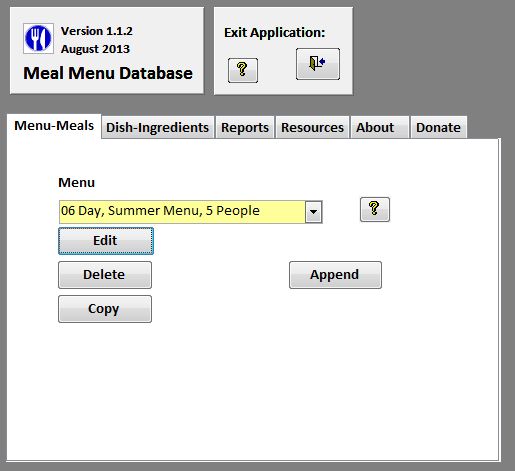515x471 pixels.
Task: Click the Exit Application label text
Action: pos(274,33)
